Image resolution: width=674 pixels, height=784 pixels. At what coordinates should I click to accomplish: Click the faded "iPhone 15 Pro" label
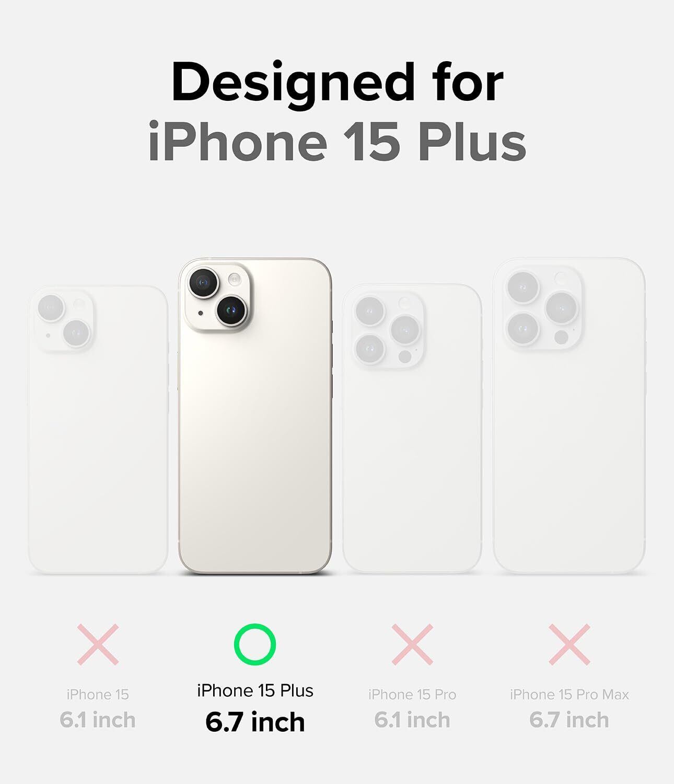coord(412,695)
